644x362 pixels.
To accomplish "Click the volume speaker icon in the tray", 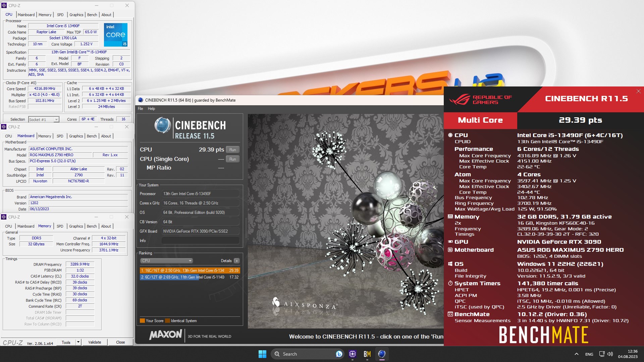I will click(610, 354).
